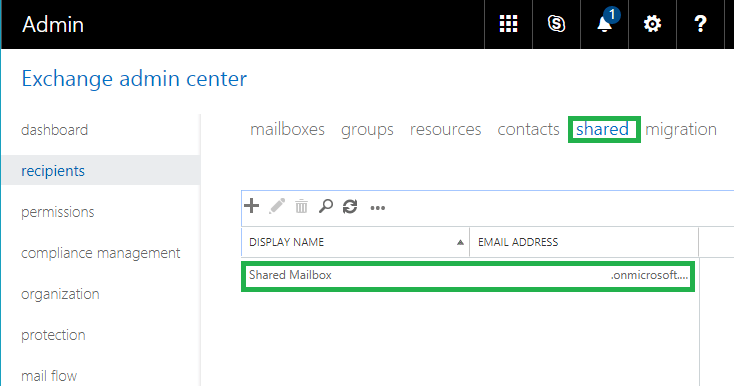Click the Admin header title

coord(53,24)
